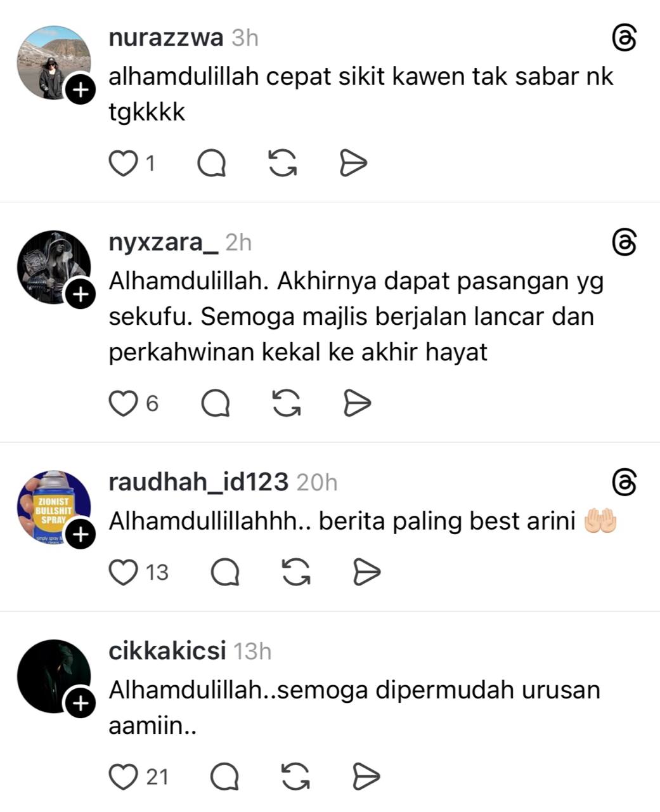Follow cikkakicsi using the plus badge
The width and height of the screenshot is (660, 812).
tap(80, 703)
